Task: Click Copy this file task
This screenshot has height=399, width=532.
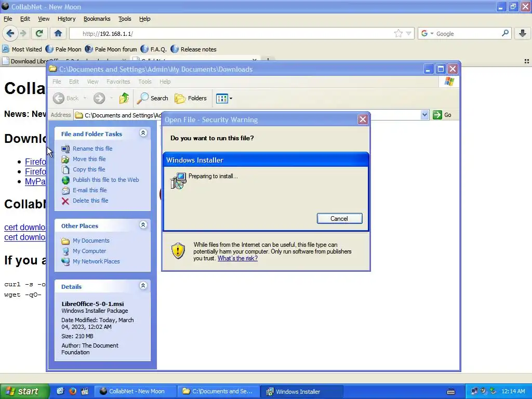Action: [x=89, y=169]
